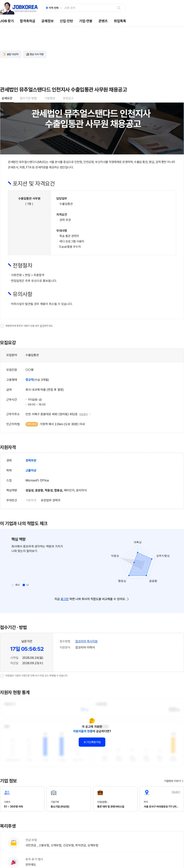The image size is (184, 868).
Task: Click the 사원수 people icon
Action: tap(7, 793)
